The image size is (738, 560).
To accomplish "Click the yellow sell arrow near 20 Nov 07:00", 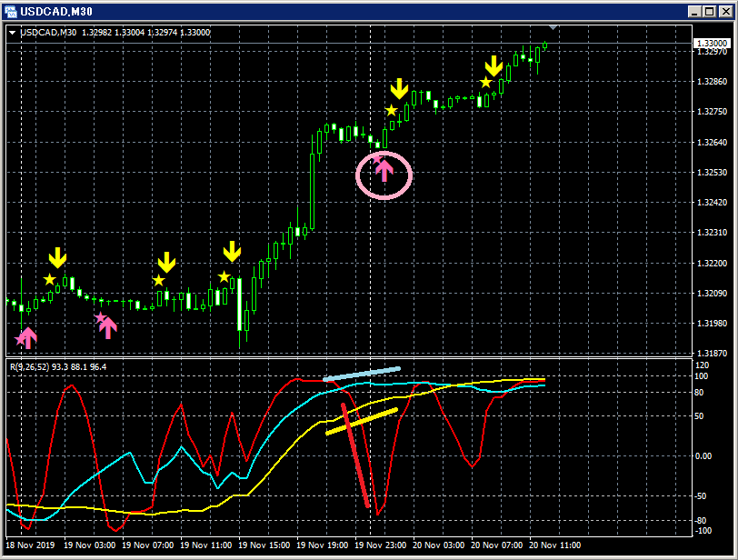I will point(494,65).
